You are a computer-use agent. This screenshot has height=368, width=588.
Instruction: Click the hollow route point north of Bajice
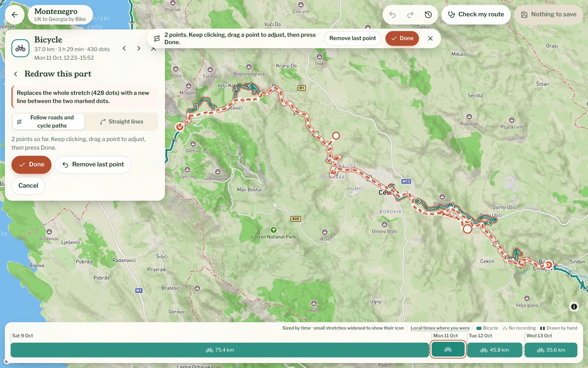[x=336, y=135]
